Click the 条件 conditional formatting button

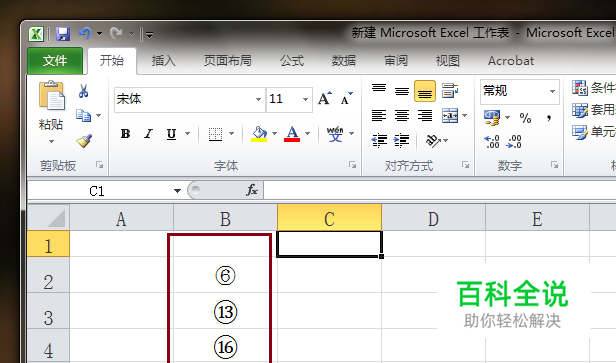(x=594, y=88)
